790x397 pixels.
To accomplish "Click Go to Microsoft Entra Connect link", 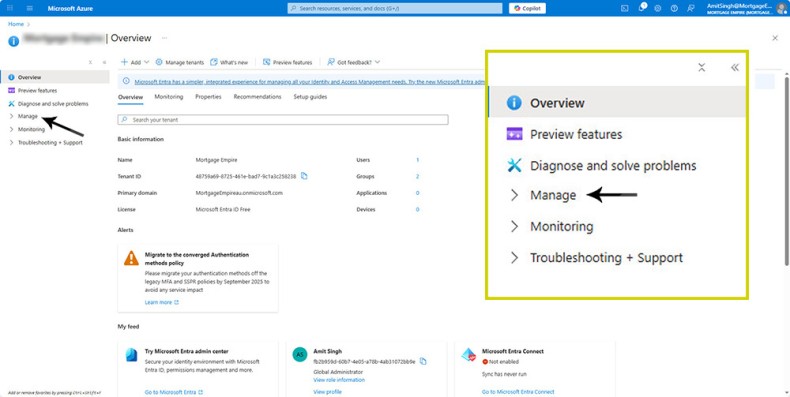I will point(518,392).
